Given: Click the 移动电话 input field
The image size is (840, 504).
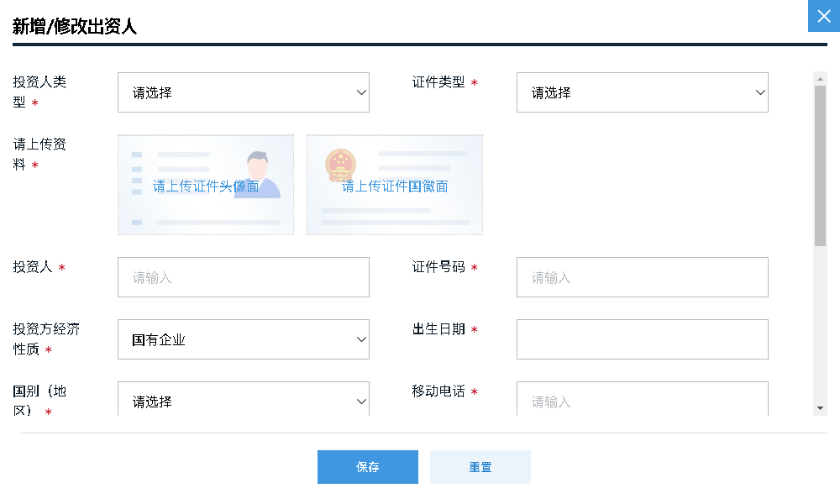Looking at the screenshot, I should [642, 402].
